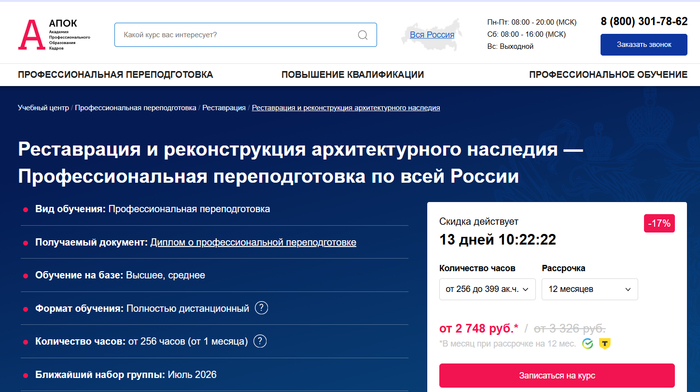Click the green Sber payment icon
700x392 pixels.
pos(588,343)
